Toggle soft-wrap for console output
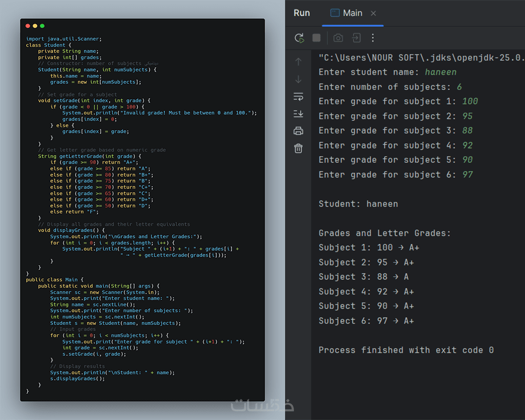The width and height of the screenshot is (525, 420). point(298,97)
